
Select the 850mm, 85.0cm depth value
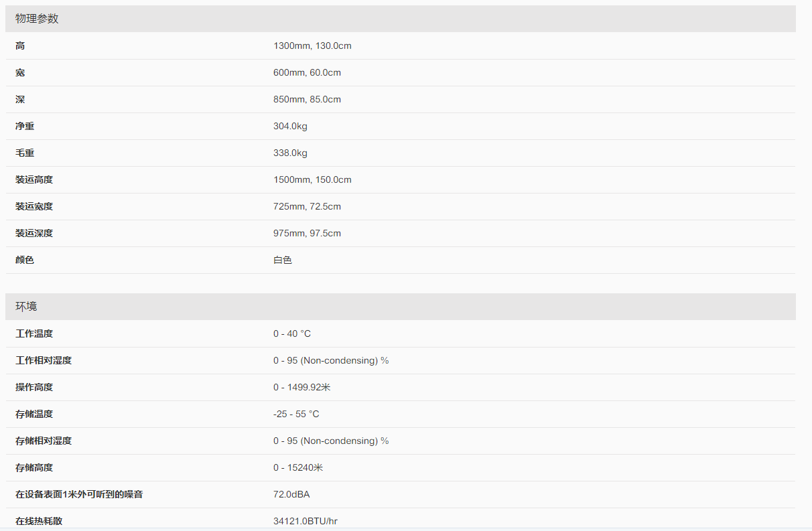click(307, 100)
